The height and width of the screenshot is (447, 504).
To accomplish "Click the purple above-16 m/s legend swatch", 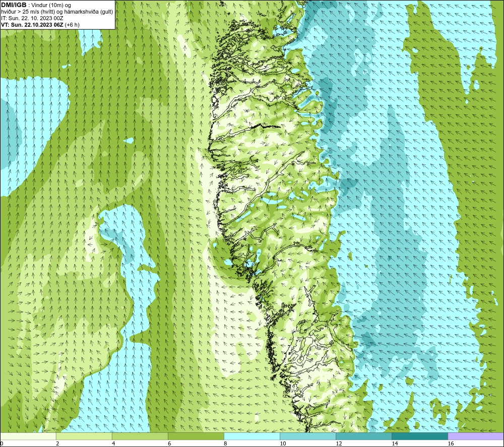I will pyautogui.click(x=476, y=436).
